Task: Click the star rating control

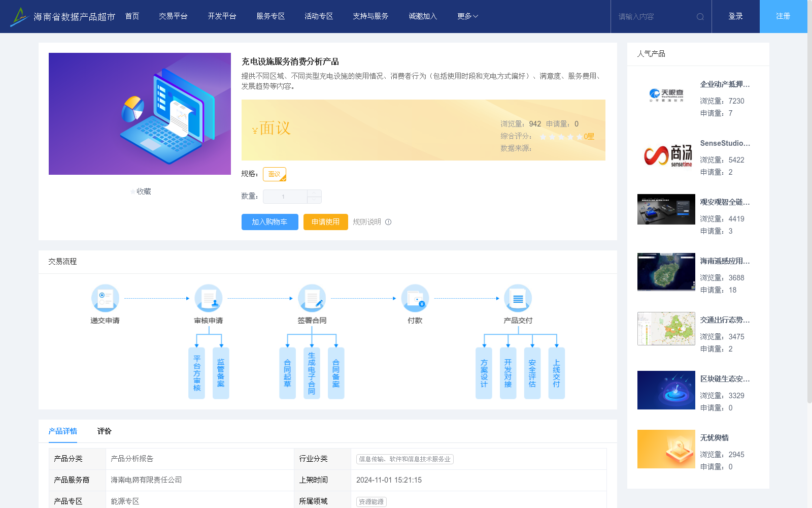Action: (561, 137)
